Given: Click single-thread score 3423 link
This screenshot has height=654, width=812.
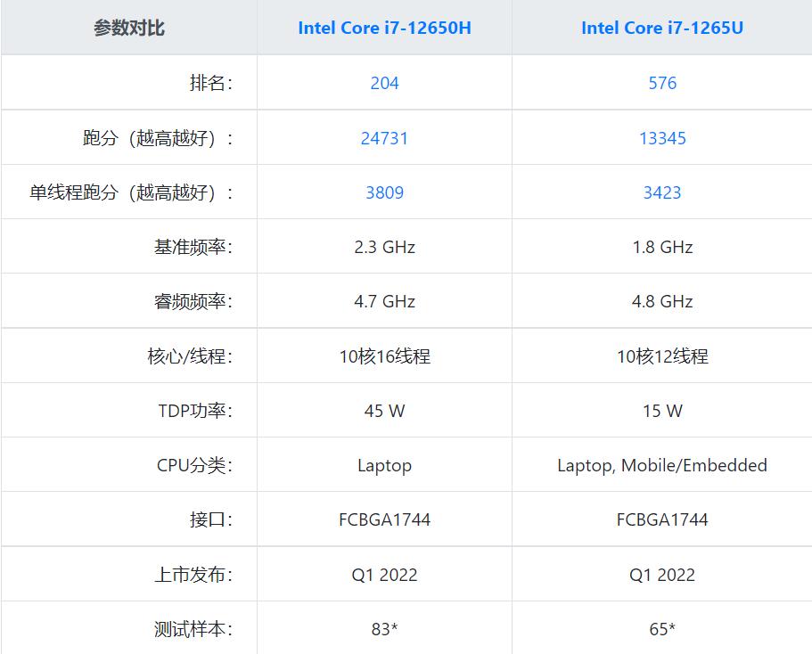Looking at the screenshot, I should [x=662, y=192].
